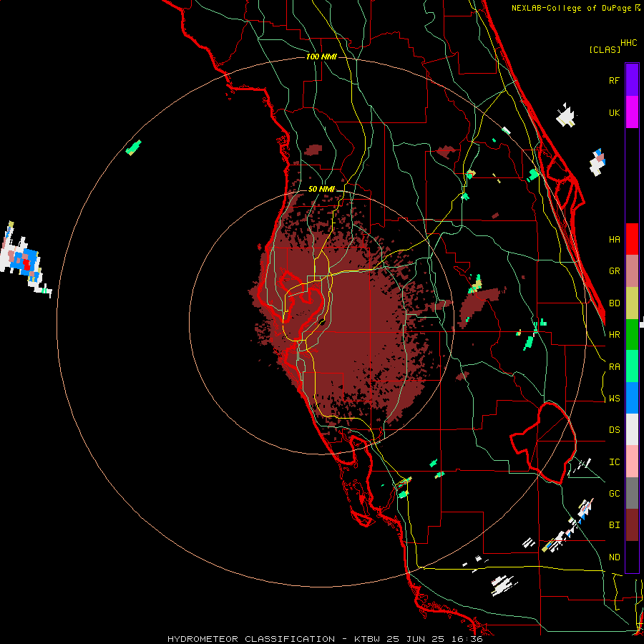
Task: Click the light green RA rain swatch
Action: click(632, 366)
